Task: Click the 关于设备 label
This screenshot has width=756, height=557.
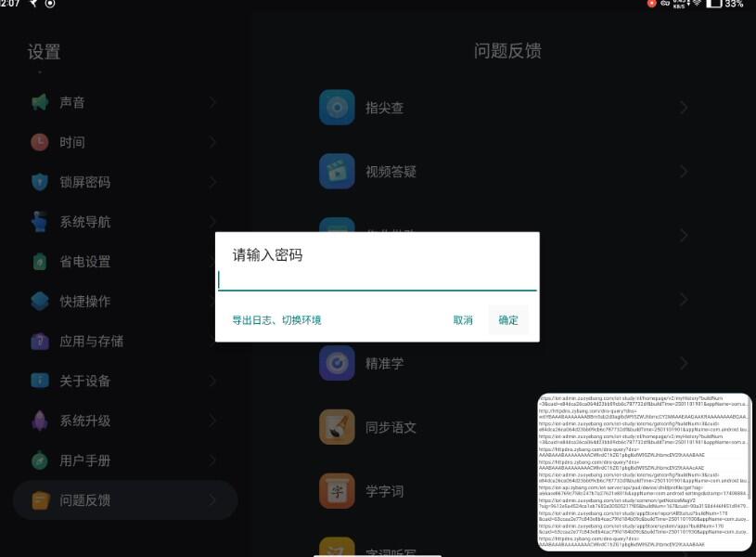Action: point(84,381)
